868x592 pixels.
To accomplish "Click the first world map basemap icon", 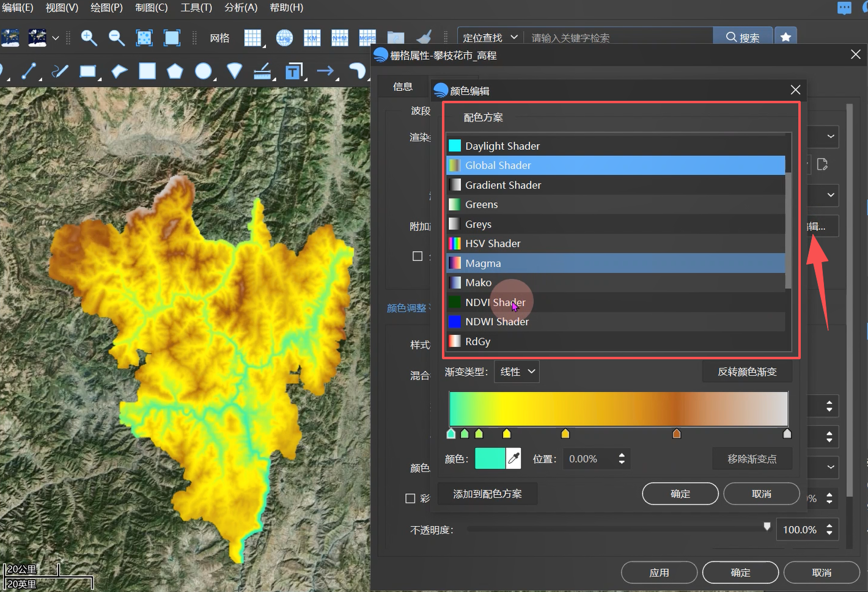I will coord(10,38).
